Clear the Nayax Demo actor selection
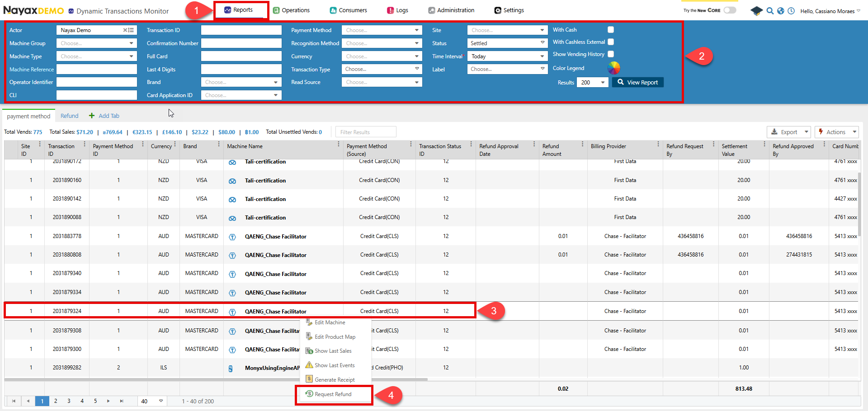Viewport: 868px width, 411px height. click(125, 30)
